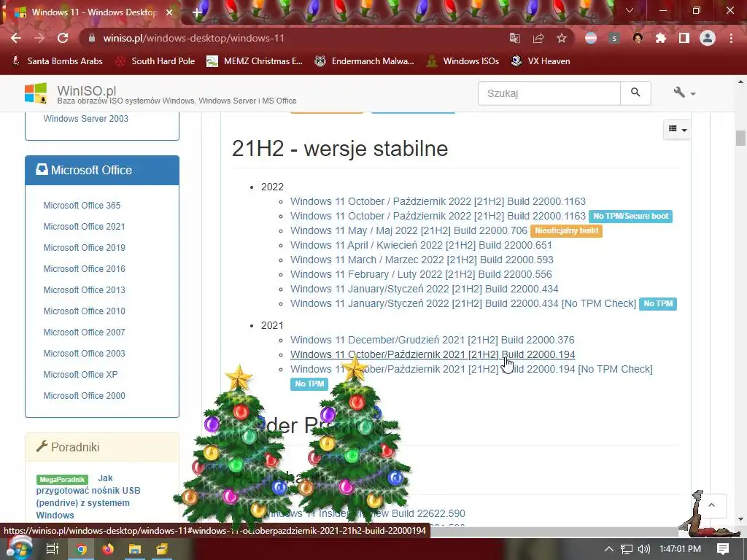Go back to the previous page
Image resolution: width=747 pixels, height=560 pixels.
pyautogui.click(x=16, y=38)
